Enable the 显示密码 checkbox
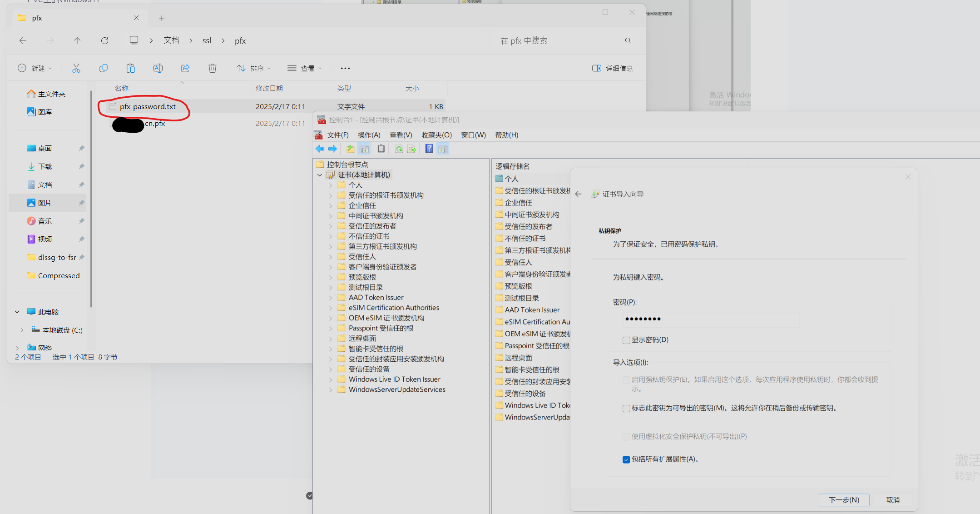Screen dimensions: 980x514 pos(626,340)
